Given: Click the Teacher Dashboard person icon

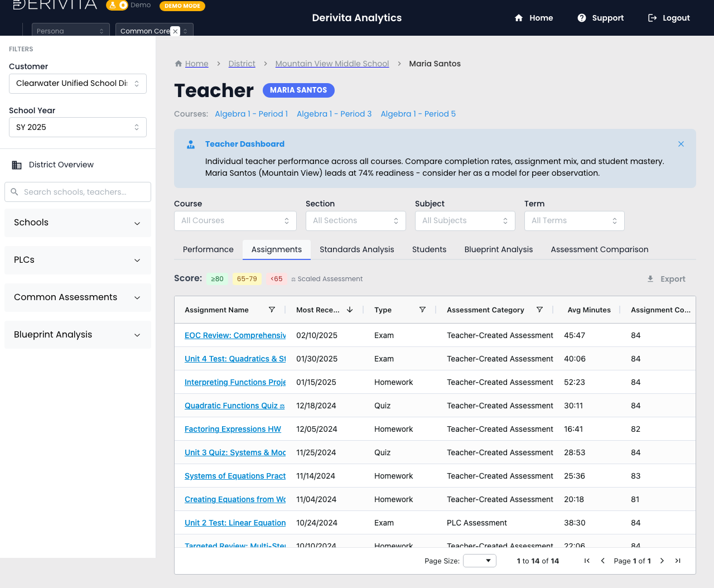Looking at the screenshot, I should pyautogui.click(x=191, y=144).
